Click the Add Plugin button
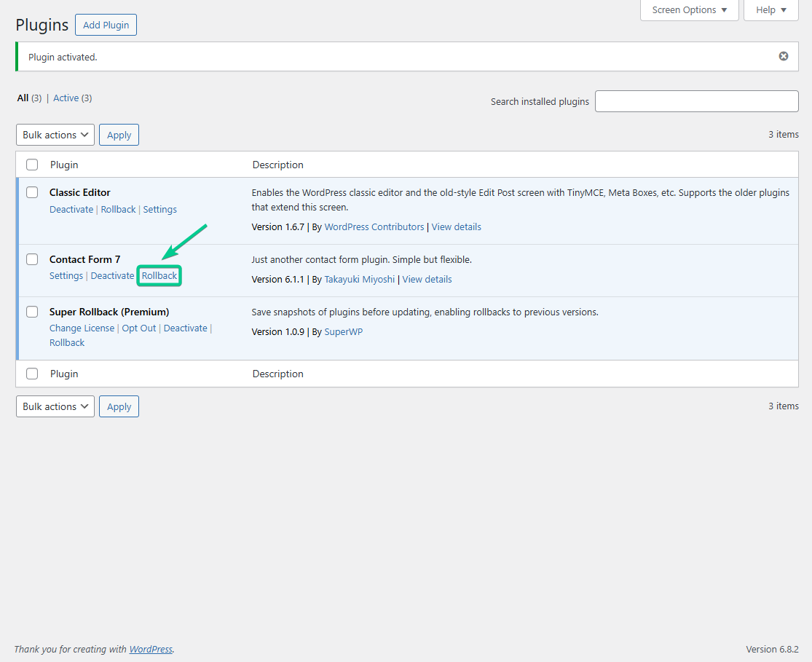The height and width of the screenshot is (662, 812). click(106, 25)
